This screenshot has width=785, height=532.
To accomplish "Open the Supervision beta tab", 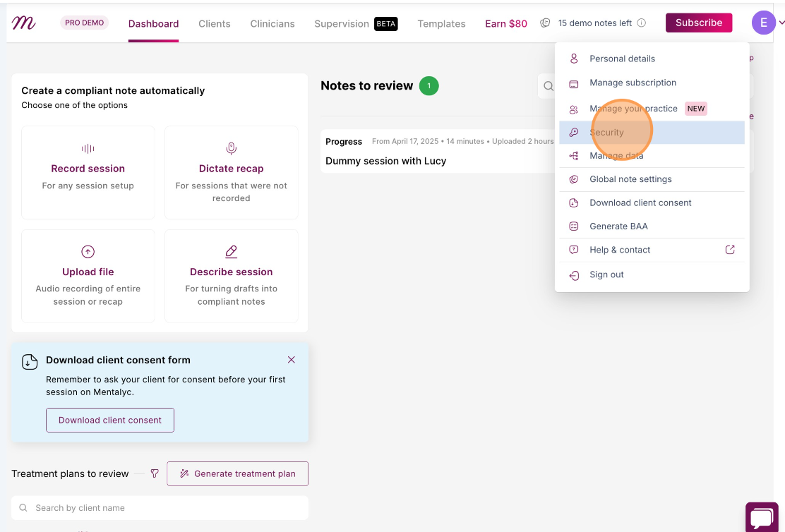I will pyautogui.click(x=356, y=23).
